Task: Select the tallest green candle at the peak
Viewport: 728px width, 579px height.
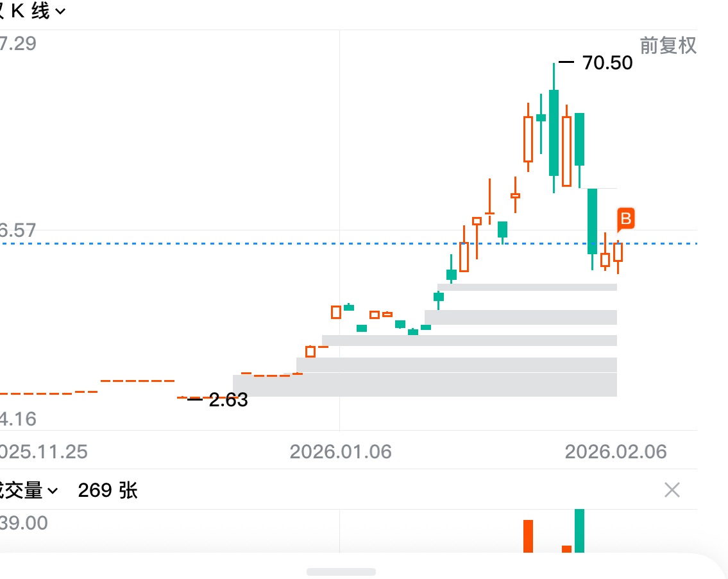Action: (x=554, y=132)
